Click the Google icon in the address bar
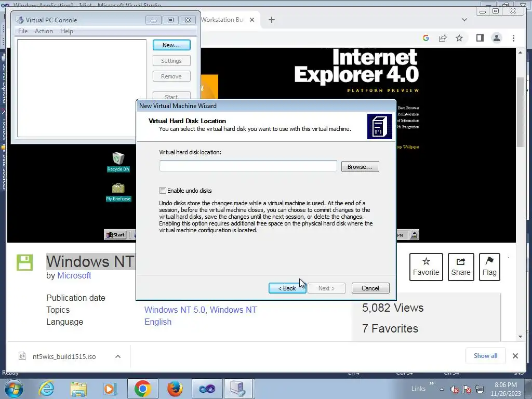 [426, 38]
